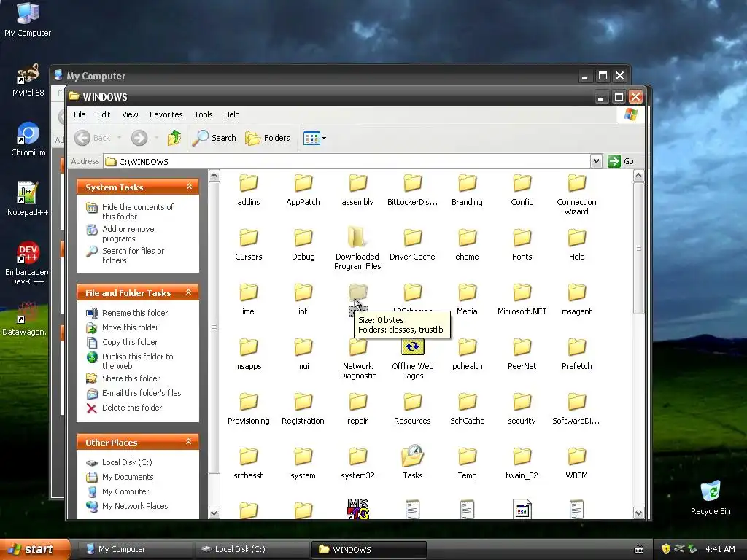The width and height of the screenshot is (747, 560).
Task: Collapse the File and Folder Tasks panel
Action: click(x=189, y=292)
